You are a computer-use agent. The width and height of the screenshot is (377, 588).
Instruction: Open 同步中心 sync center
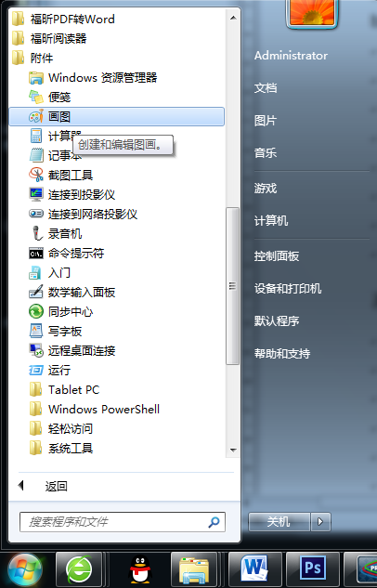[117, 311]
